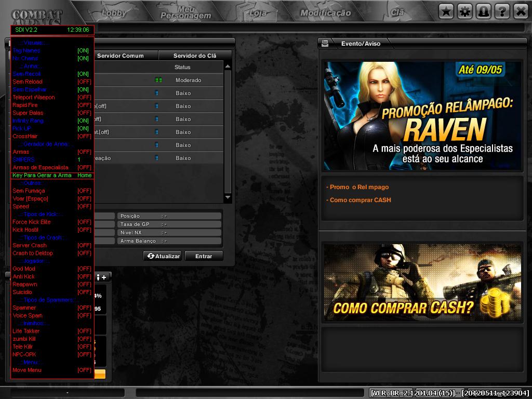Toggle the Anti Kick entry
The height and width of the screenshot is (399, 532).
pyautogui.click(x=51, y=276)
